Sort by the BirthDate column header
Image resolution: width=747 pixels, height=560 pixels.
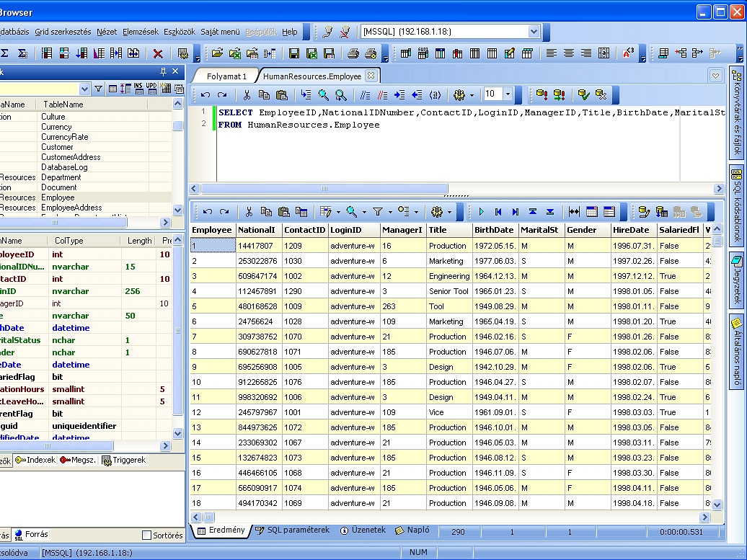tap(494, 230)
